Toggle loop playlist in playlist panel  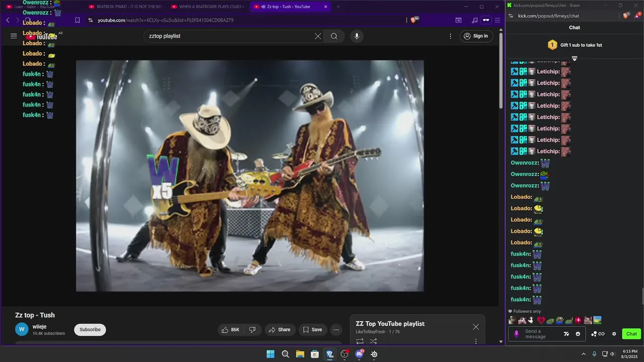point(360,341)
